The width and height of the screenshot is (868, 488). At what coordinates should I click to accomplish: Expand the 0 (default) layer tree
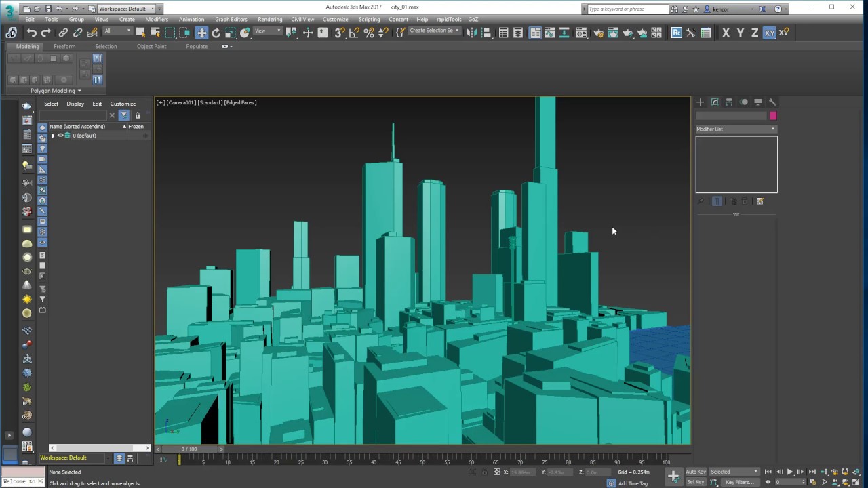tap(53, 136)
